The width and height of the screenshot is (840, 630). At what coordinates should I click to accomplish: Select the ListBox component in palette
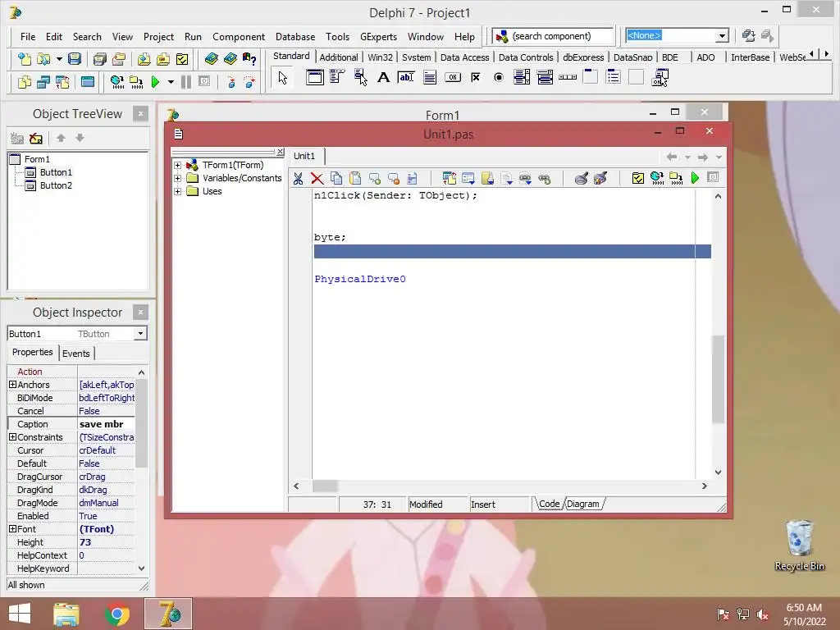[x=522, y=78]
